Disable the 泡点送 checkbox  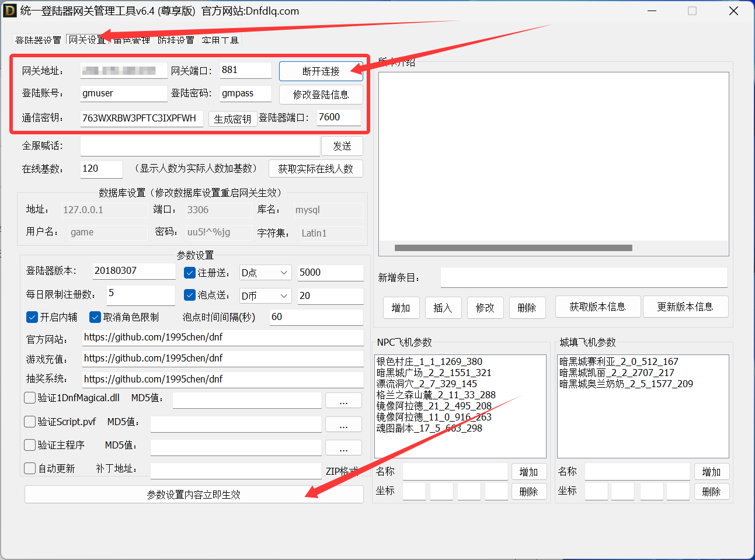tap(190, 295)
